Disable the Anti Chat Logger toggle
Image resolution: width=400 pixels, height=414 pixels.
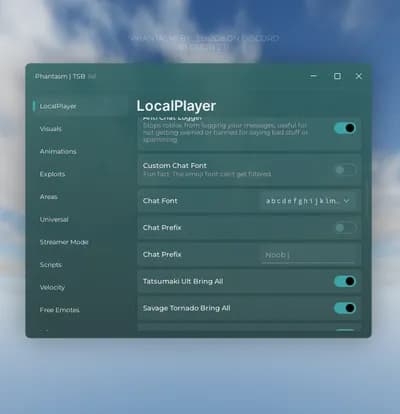point(345,128)
